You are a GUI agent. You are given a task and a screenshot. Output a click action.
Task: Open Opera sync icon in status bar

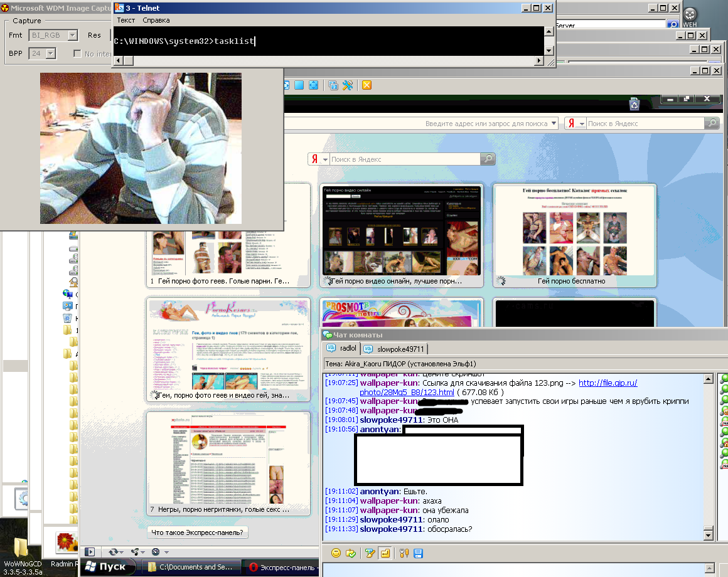tap(113, 551)
